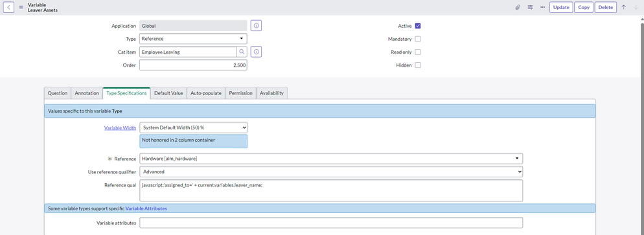
Task: Go to previous record with up arrow
Action: 623,7
